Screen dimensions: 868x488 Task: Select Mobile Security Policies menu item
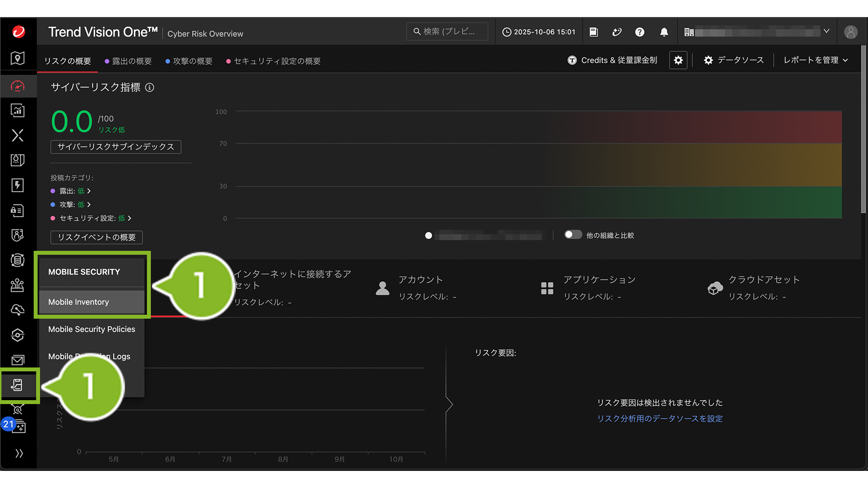point(92,329)
